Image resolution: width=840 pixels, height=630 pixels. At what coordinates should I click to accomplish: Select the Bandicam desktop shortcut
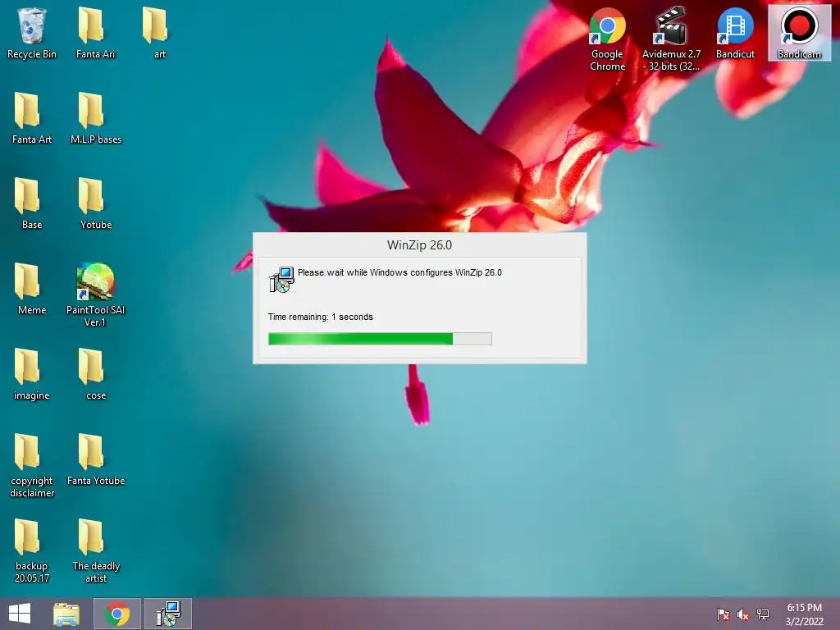[x=799, y=33]
